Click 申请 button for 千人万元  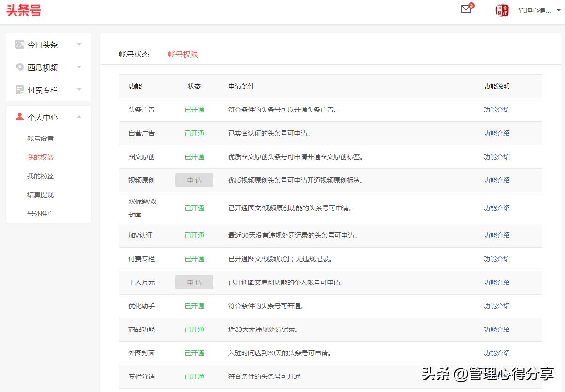[x=194, y=282]
